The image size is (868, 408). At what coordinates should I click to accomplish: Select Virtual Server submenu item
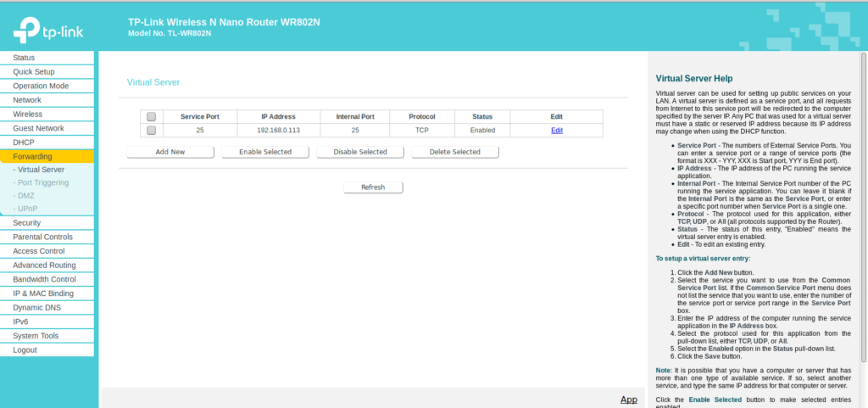(41, 170)
